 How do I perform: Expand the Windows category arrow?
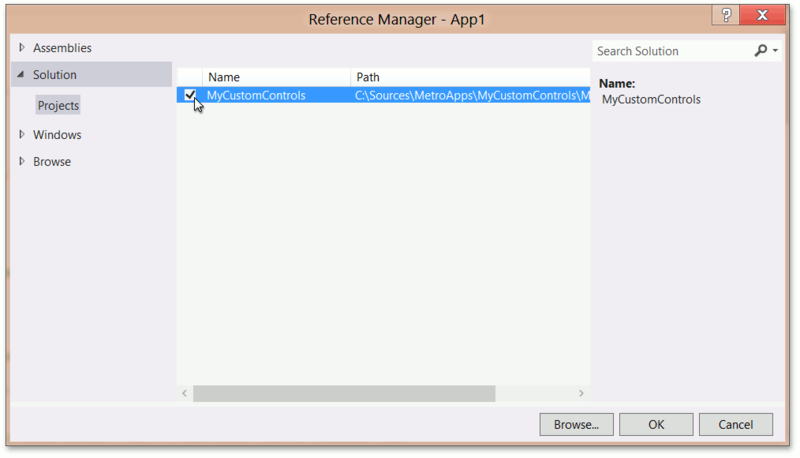[21, 134]
